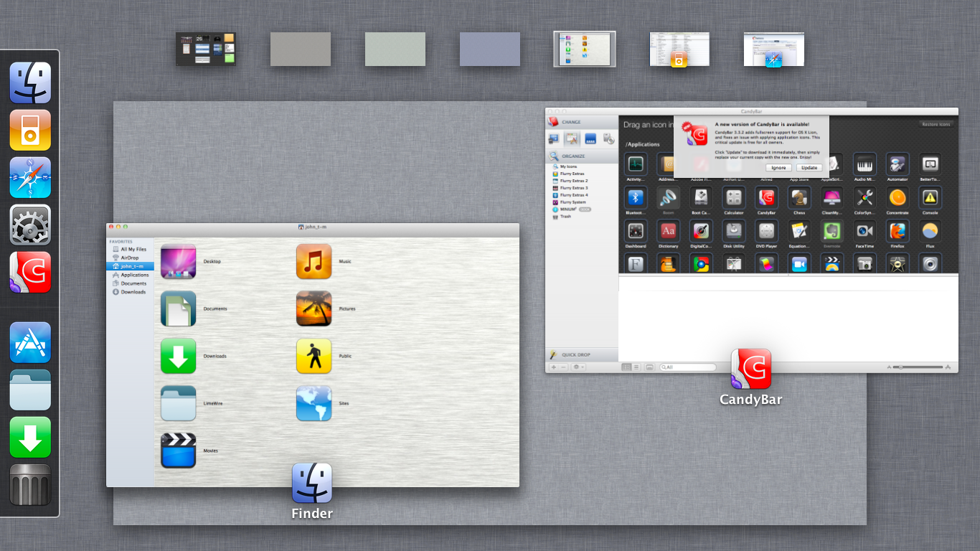The image size is (980, 551).
Task: Select the Dashboard icon in CandyBar app grid
Action: [636, 231]
